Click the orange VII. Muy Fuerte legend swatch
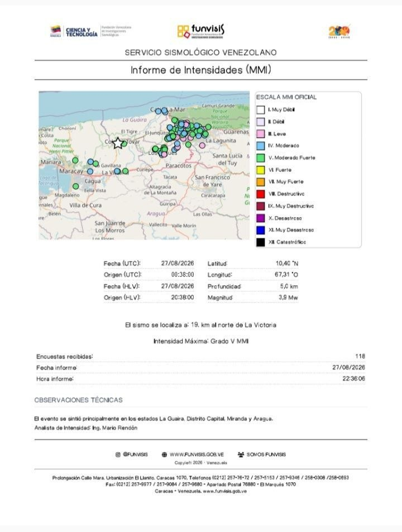Image resolution: width=402 pixels, height=532 pixels. [261, 182]
